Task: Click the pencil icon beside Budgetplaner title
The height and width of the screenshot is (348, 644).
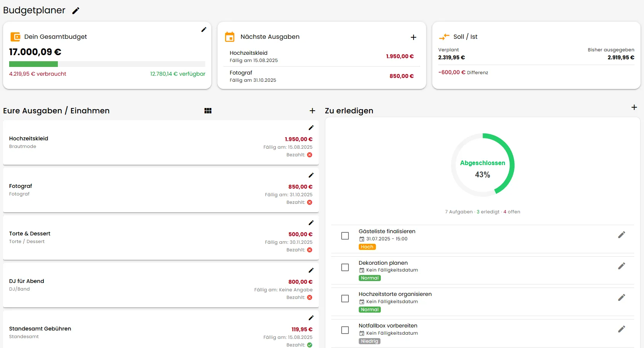Action: pos(76,11)
